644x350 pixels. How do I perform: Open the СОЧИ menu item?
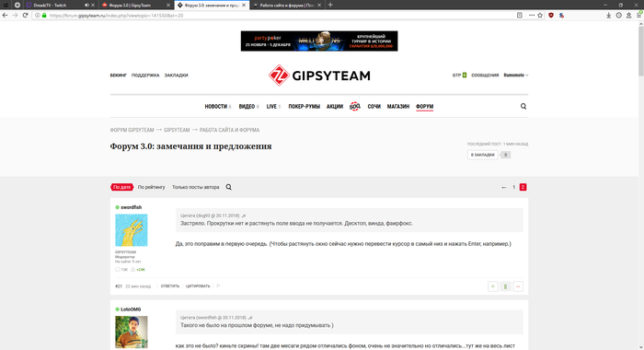(x=374, y=107)
